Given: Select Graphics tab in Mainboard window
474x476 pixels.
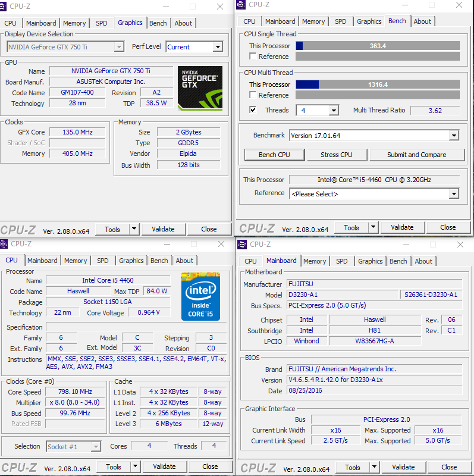Looking at the screenshot, I should tap(370, 261).
